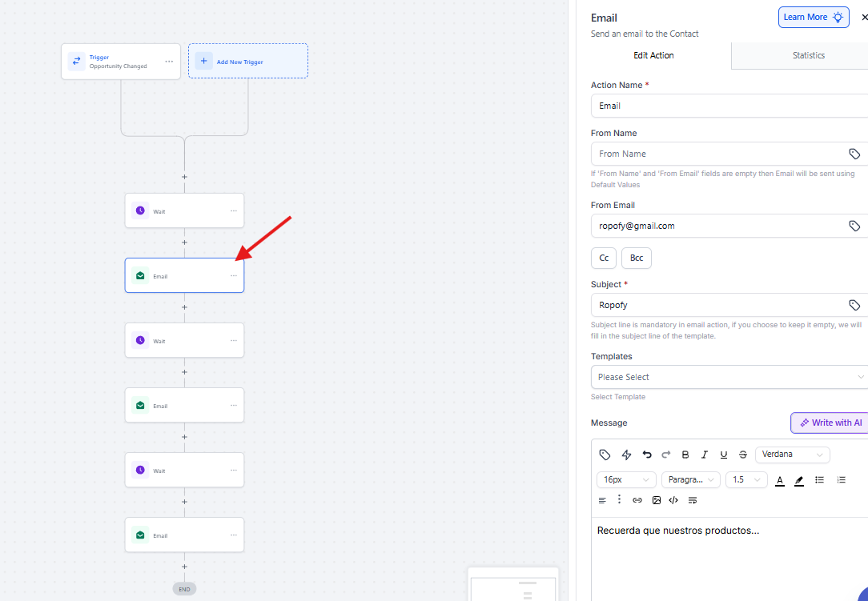Open the Templates 'Please Select' dropdown
This screenshot has width=868, height=601.
(x=729, y=377)
